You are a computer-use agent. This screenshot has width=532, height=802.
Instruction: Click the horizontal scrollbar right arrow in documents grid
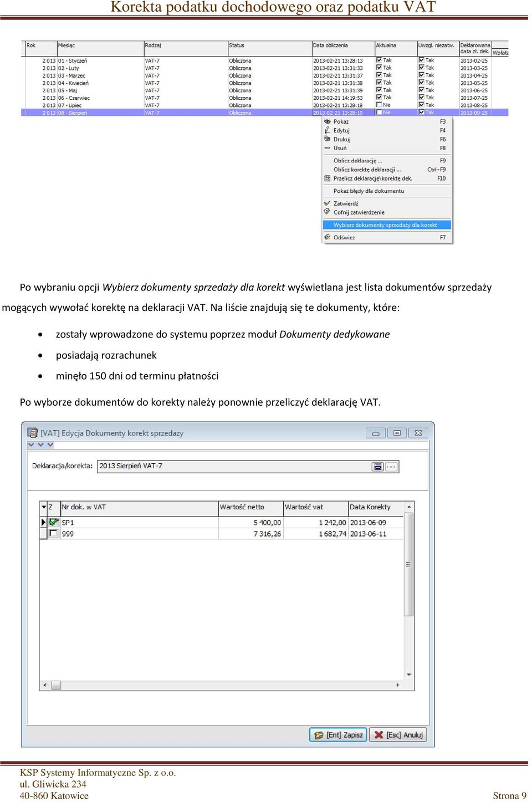click(x=398, y=686)
